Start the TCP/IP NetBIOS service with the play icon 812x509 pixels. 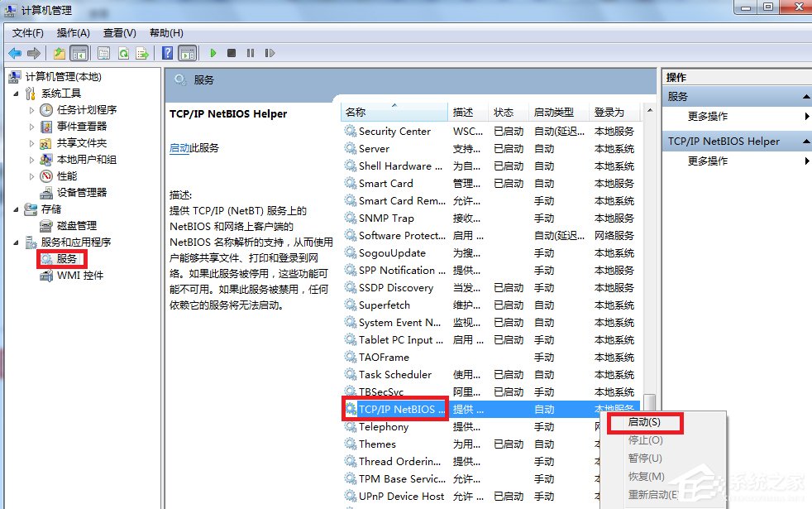coord(213,52)
